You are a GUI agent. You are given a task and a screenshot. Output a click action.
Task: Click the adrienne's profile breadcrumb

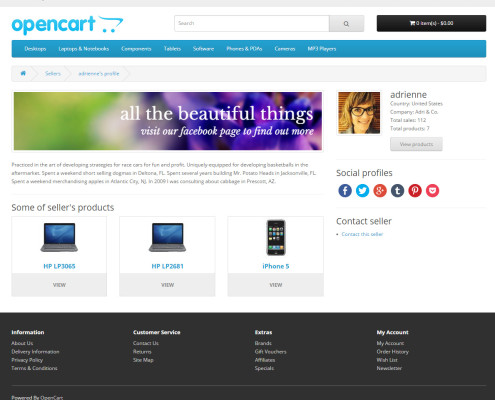[x=99, y=74]
